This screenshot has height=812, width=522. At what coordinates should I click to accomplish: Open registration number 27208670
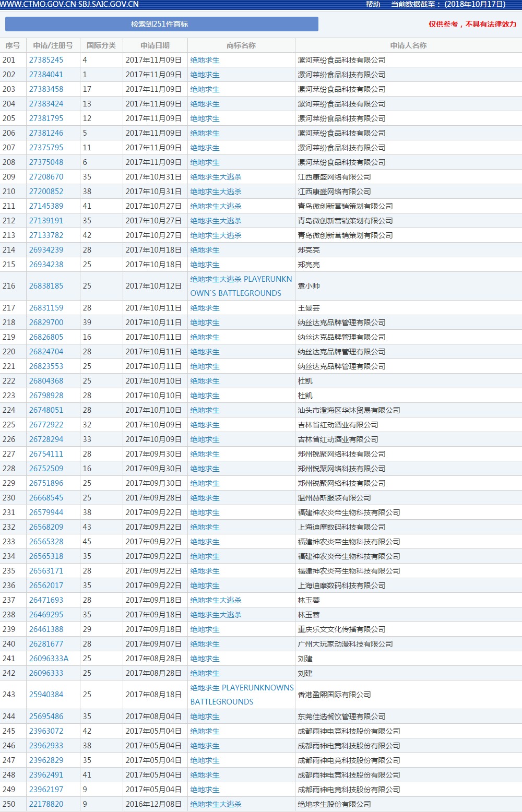pyautogui.click(x=46, y=177)
